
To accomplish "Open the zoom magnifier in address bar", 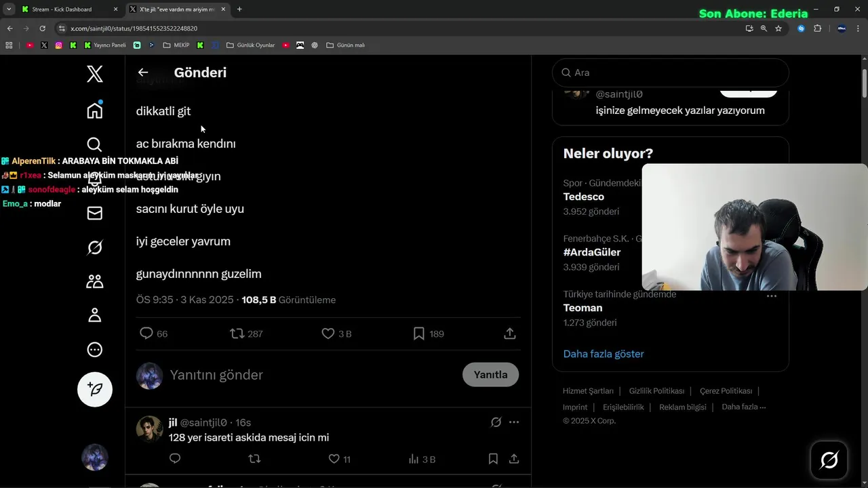I will tap(764, 28).
